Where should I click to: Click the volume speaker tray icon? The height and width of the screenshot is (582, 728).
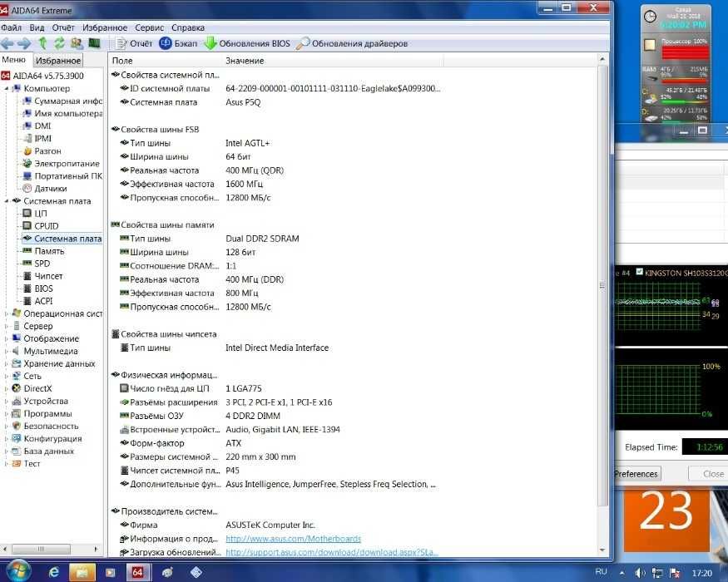click(639, 573)
